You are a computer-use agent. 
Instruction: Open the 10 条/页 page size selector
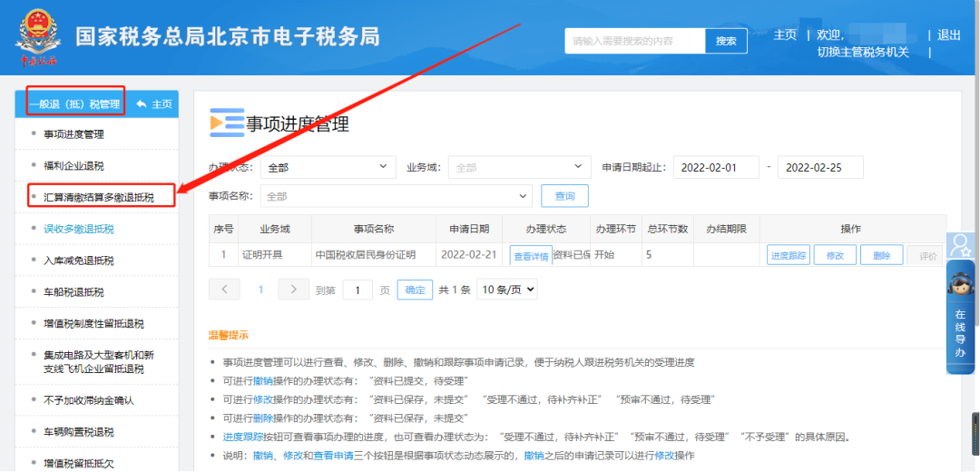pos(507,290)
